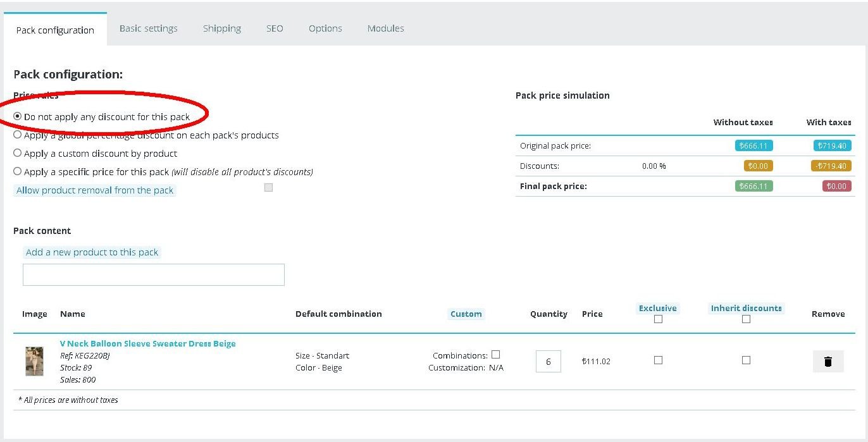The image size is (868, 442).
Task: Tick the Inherit discounts box in product row
Action: tap(746, 360)
